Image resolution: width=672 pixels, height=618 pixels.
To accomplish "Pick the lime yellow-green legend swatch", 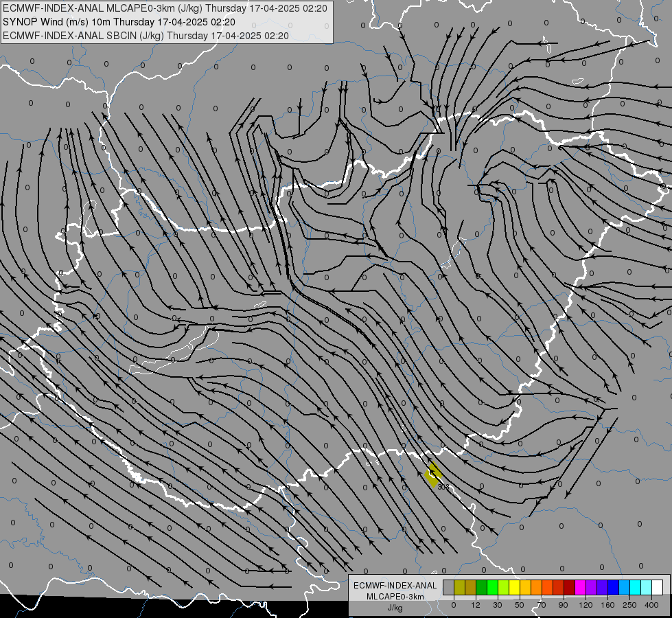I will (x=504, y=587).
